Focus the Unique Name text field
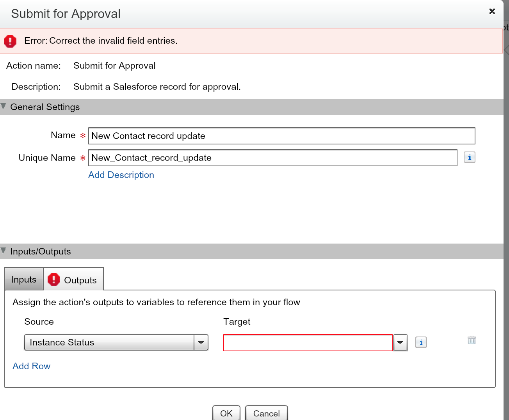 click(x=272, y=158)
